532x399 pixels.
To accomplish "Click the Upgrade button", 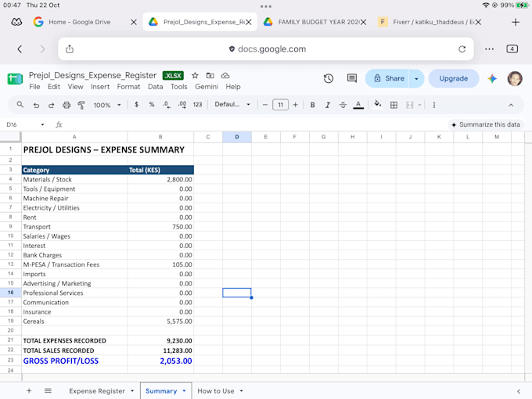I will point(454,78).
